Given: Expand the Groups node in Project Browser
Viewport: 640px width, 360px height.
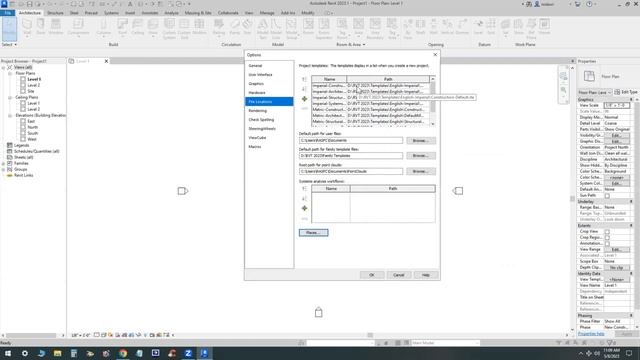Looking at the screenshot, I should [3, 169].
